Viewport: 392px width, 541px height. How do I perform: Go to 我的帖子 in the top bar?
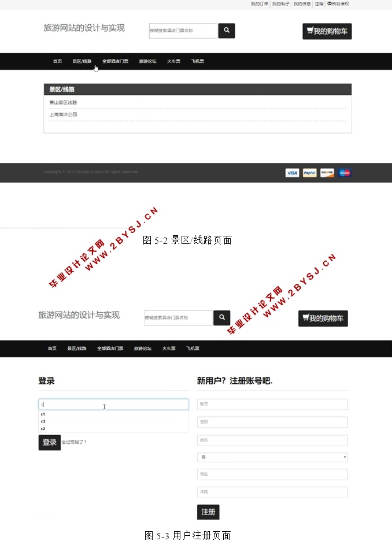pos(280,3)
